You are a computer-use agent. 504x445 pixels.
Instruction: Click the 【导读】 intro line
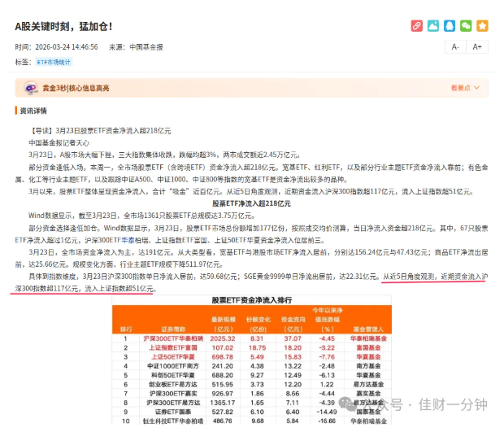[100, 131]
